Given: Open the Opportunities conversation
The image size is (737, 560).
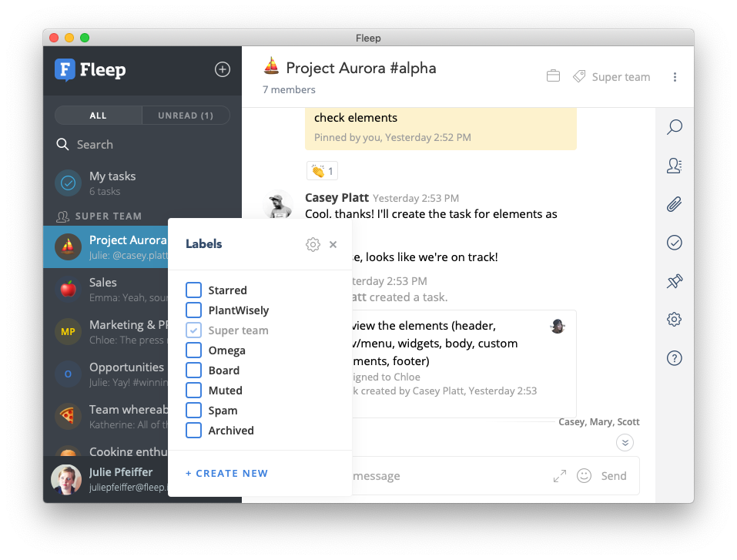Looking at the screenshot, I should (106, 374).
